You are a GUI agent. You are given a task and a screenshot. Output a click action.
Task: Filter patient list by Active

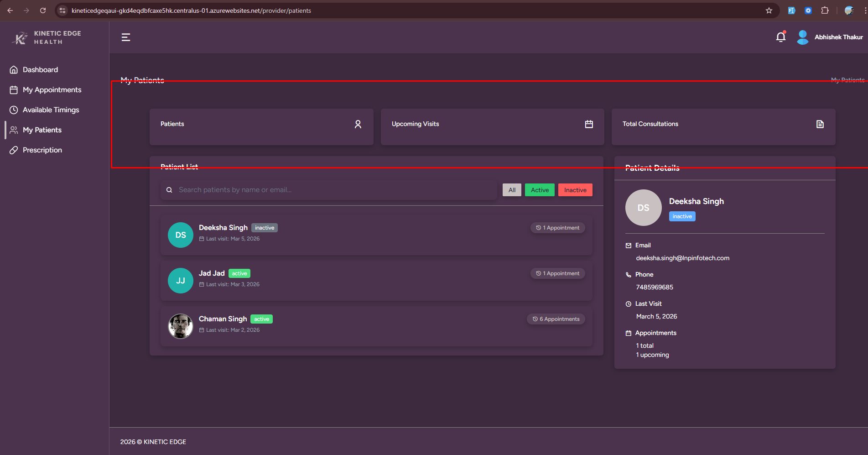point(540,190)
